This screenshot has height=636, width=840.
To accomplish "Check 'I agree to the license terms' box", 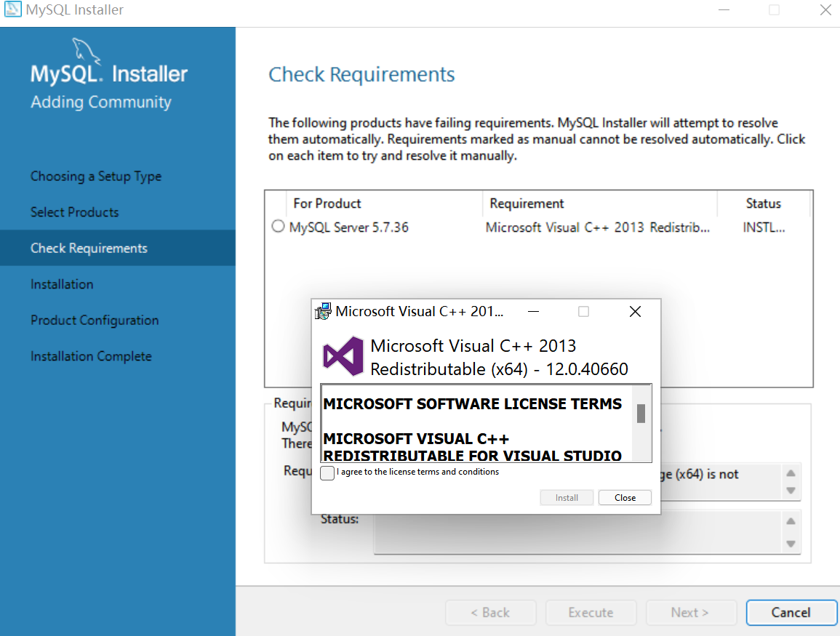I will [327, 472].
